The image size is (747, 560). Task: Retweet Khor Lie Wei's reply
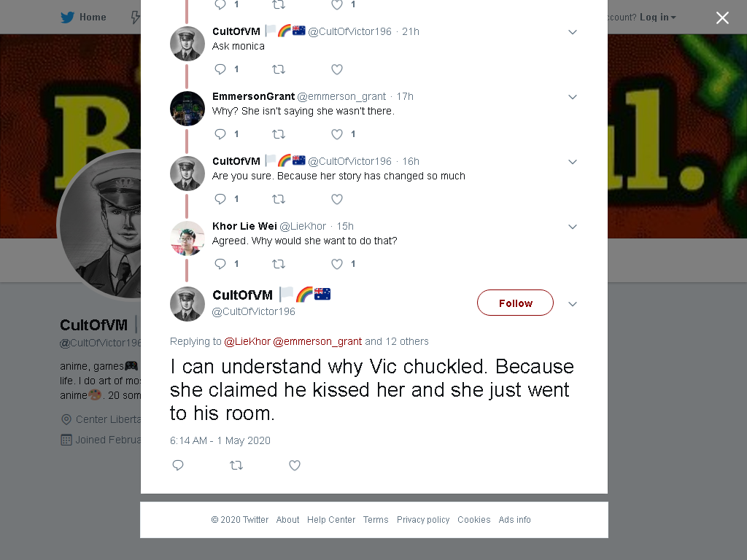(278, 264)
